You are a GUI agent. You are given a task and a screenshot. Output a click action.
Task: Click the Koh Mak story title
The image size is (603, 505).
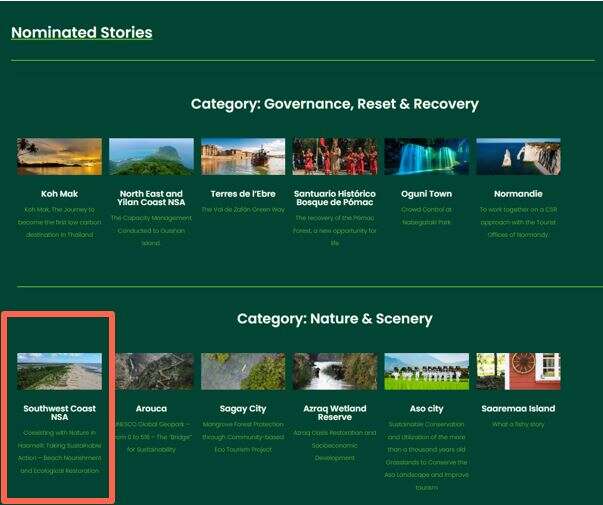click(x=59, y=193)
